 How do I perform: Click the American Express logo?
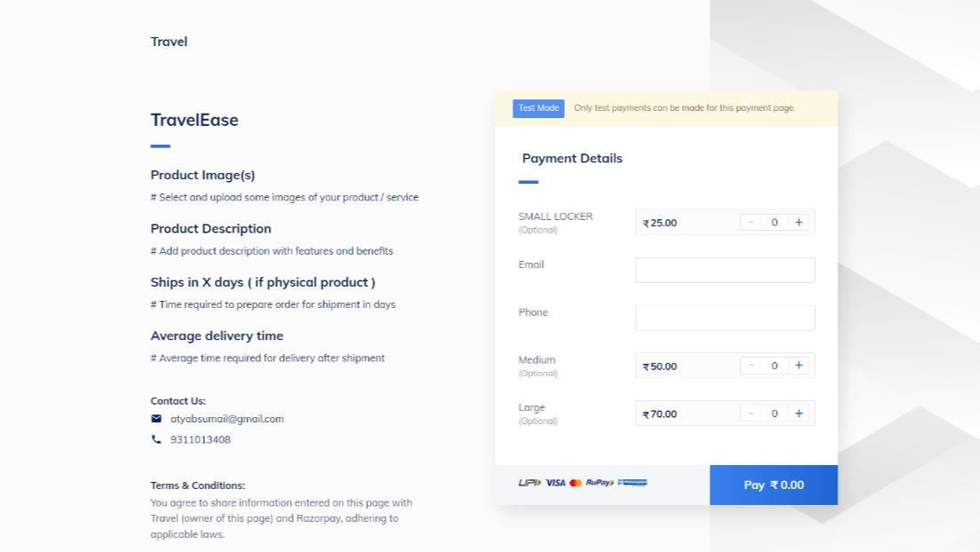pos(632,483)
